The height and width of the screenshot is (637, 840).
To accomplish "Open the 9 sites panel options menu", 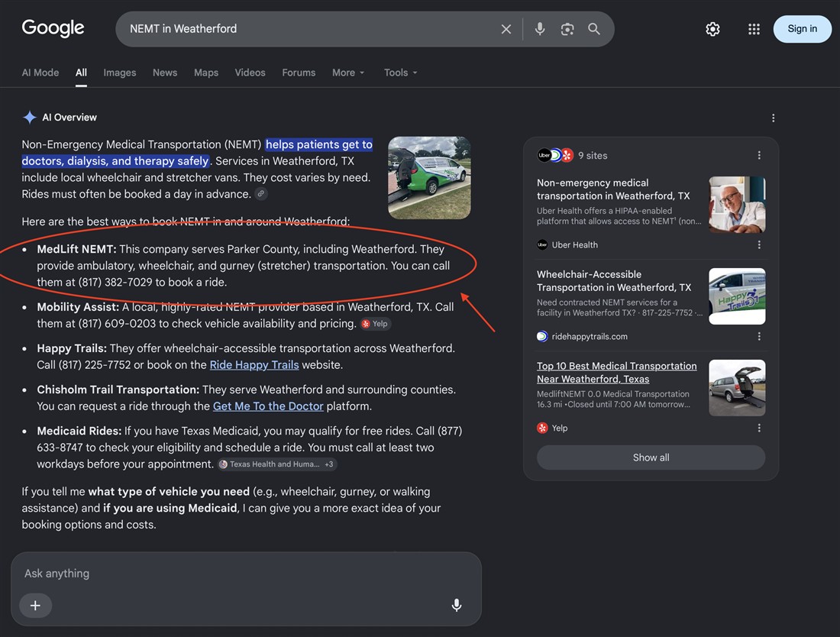I will 758,155.
